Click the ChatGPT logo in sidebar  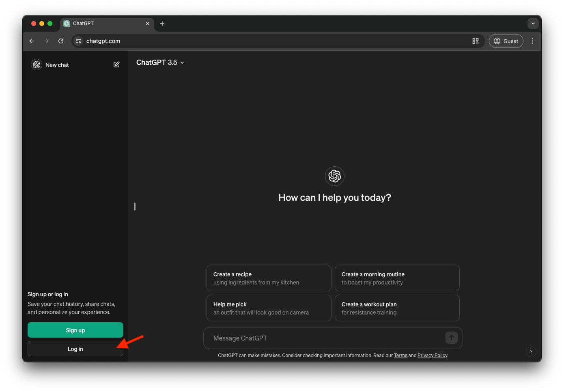click(x=37, y=65)
